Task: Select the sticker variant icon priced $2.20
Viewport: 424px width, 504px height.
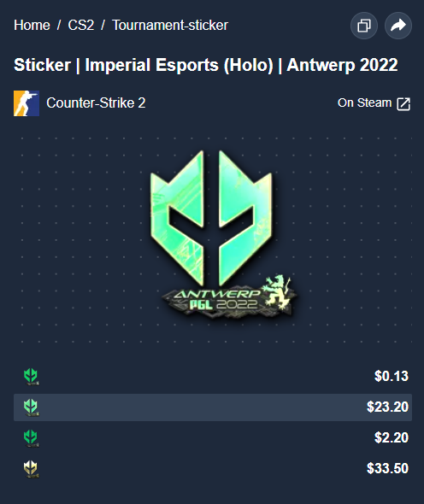Action: [x=31, y=437]
